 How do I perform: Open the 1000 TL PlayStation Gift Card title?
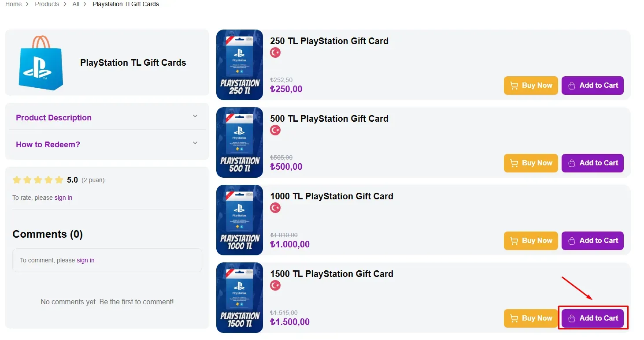[331, 196]
